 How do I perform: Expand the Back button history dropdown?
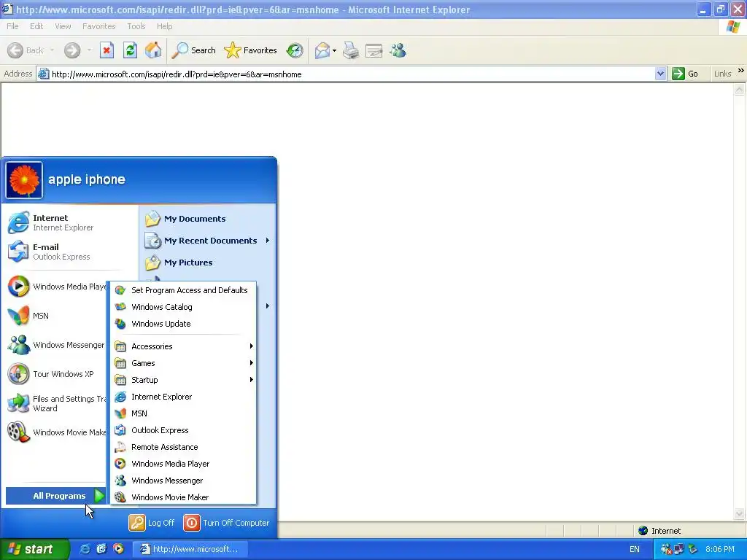pos(52,50)
